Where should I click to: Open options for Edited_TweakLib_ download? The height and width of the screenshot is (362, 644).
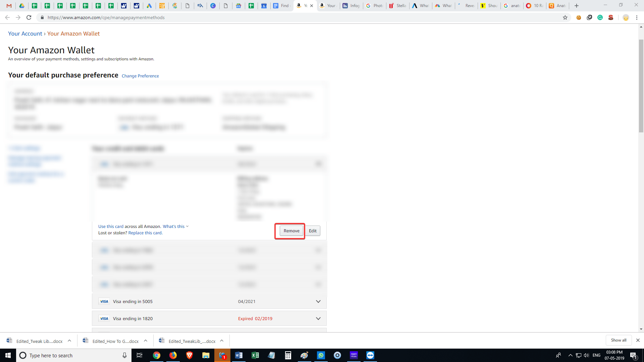pos(222,341)
